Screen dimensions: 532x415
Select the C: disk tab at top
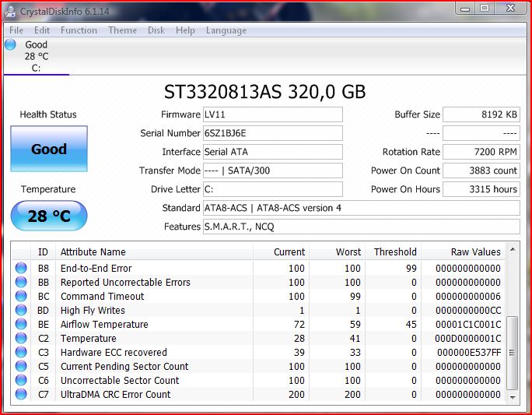pyautogui.click(x=37, y=56)
